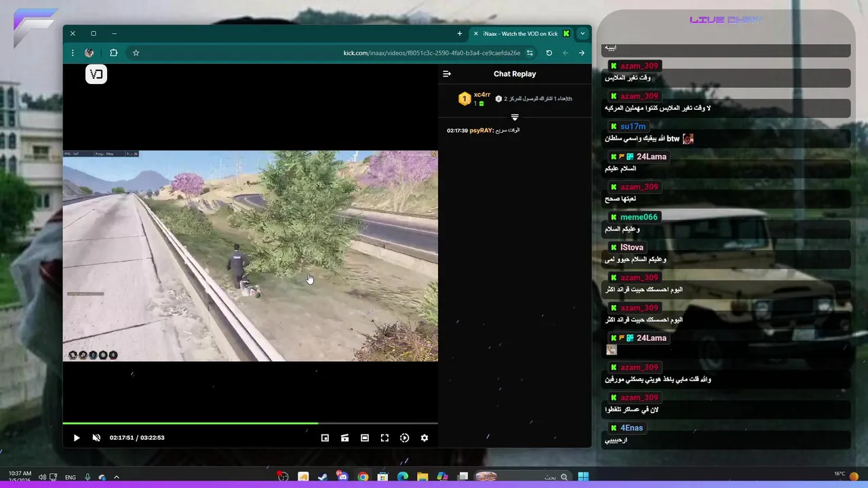Open Steam from the taskbar
The height and width of the screenshot is (488, 868).
coord(323,477)
